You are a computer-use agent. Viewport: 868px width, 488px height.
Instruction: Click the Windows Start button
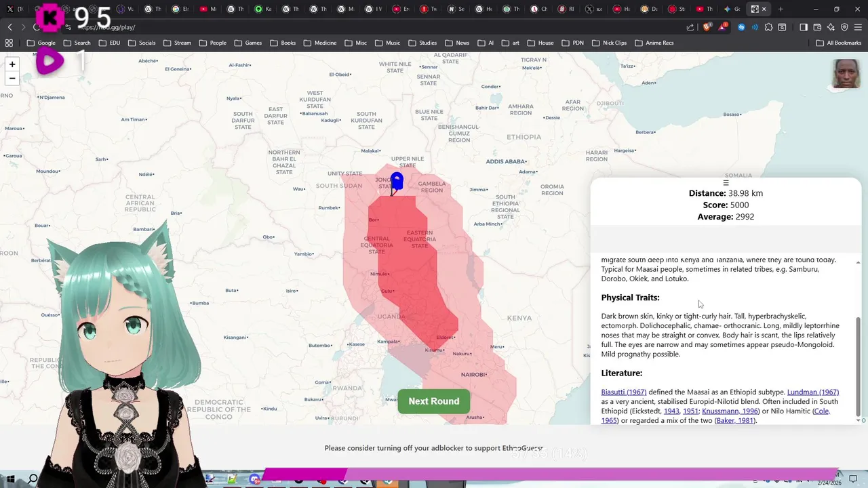10,479
